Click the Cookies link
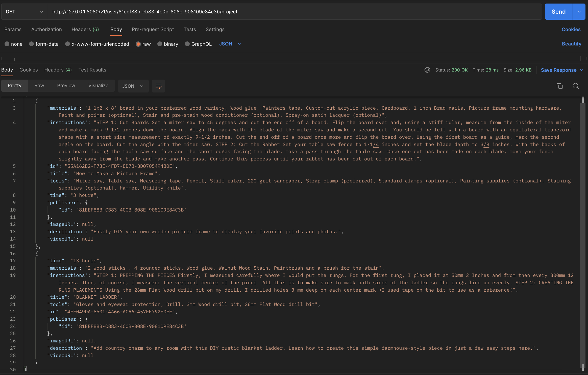The height and width of the screenshot is (375, 588). click(571, 29)
